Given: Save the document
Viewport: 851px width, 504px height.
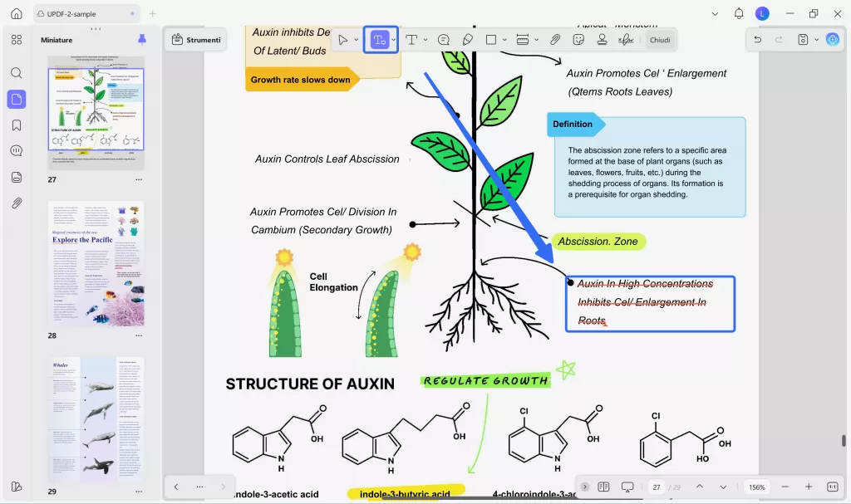Looking at the screenshot, I should point(803,40).
